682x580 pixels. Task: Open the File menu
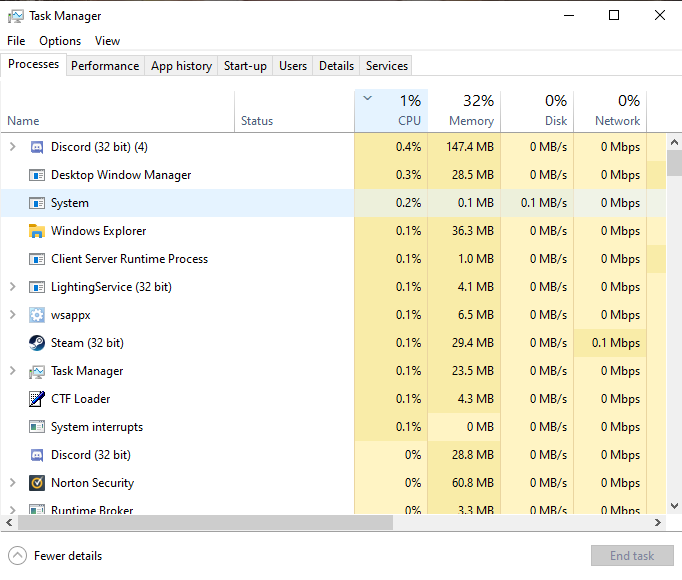pyautogui.click(x=16, y=41)
